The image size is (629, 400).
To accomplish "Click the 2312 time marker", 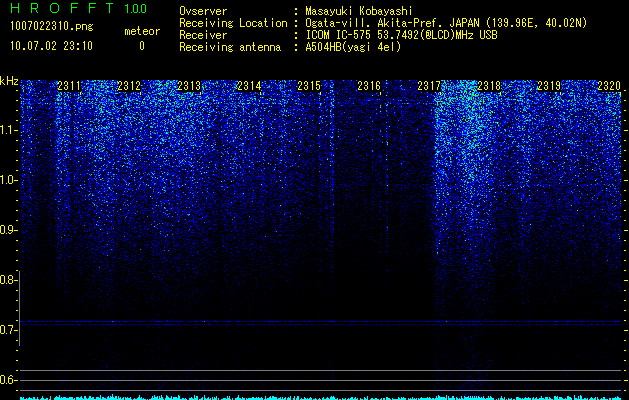I will coord(129,86).
